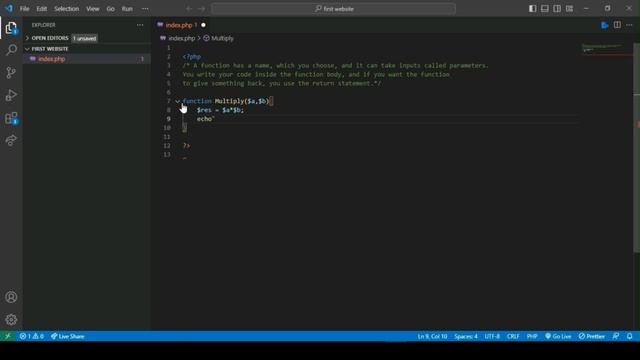Click the '$res = $a*$b;' code line
640x360 pixels.
220,110
